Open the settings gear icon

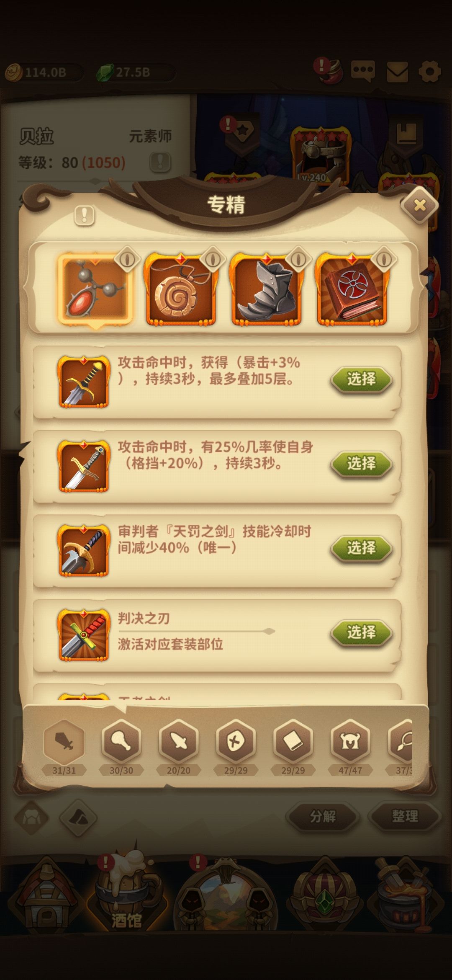tap(430, 72)
